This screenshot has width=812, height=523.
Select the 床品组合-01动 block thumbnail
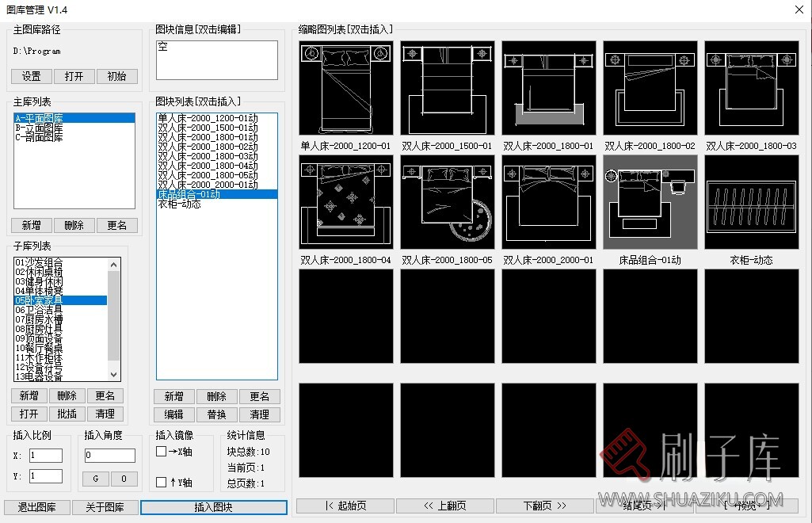(650, 202)
